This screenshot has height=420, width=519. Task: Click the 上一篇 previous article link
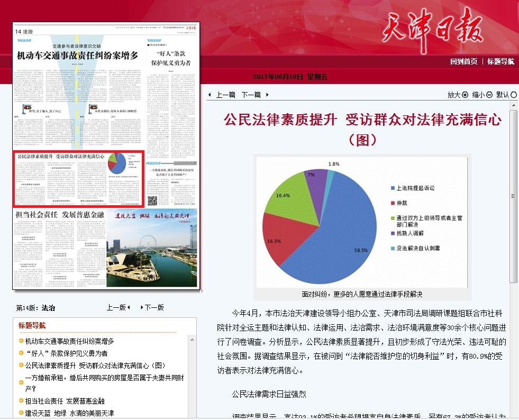225,95
